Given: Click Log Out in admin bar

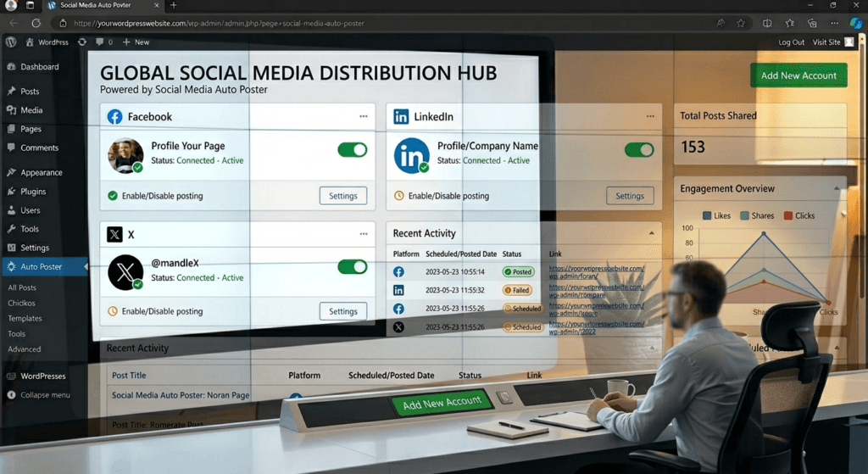Looking at the screenshot, I should pyautogui.click(x=791, y=42).
